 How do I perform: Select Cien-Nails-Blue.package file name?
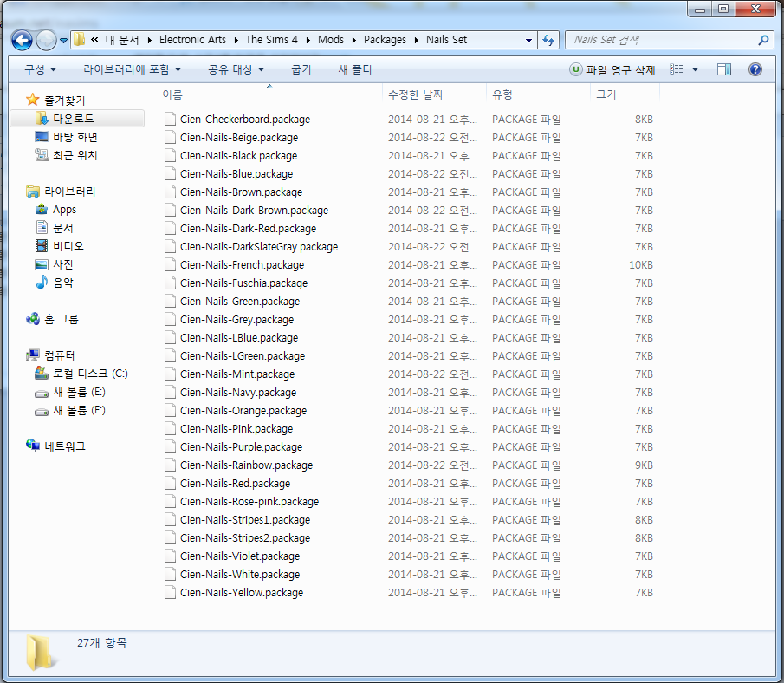236,173
